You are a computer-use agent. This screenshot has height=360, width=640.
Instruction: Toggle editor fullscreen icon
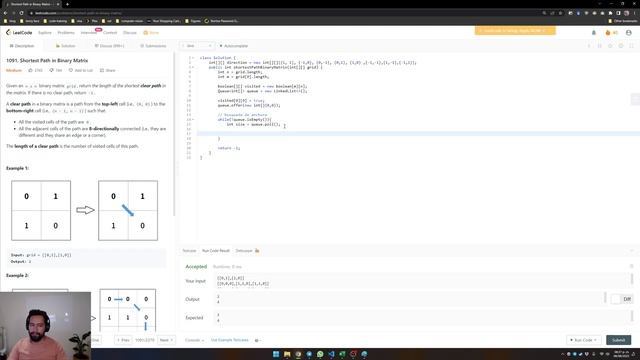click(x=631, y=46)
